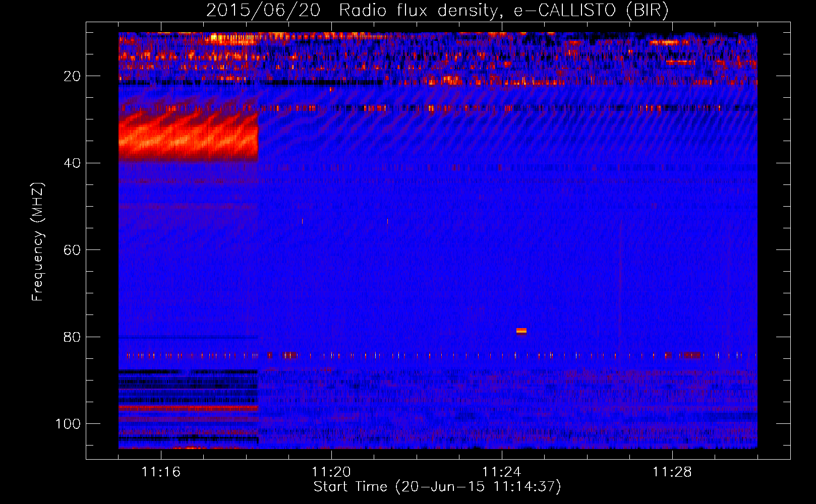
Task: Click the "Start Time (20-Jun-15 11:14:37)" x-axis label
Action: (437, 487)
